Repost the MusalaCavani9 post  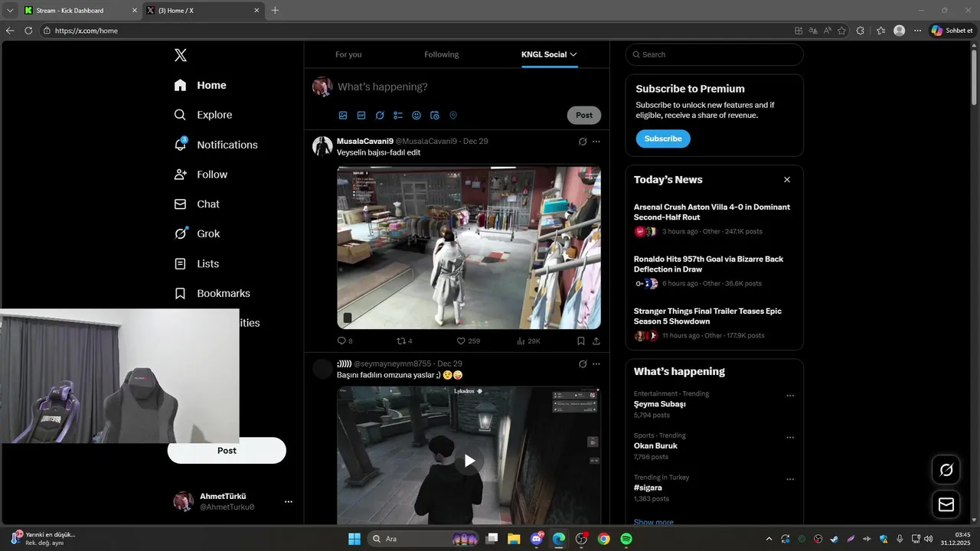[x=404, y=341]
